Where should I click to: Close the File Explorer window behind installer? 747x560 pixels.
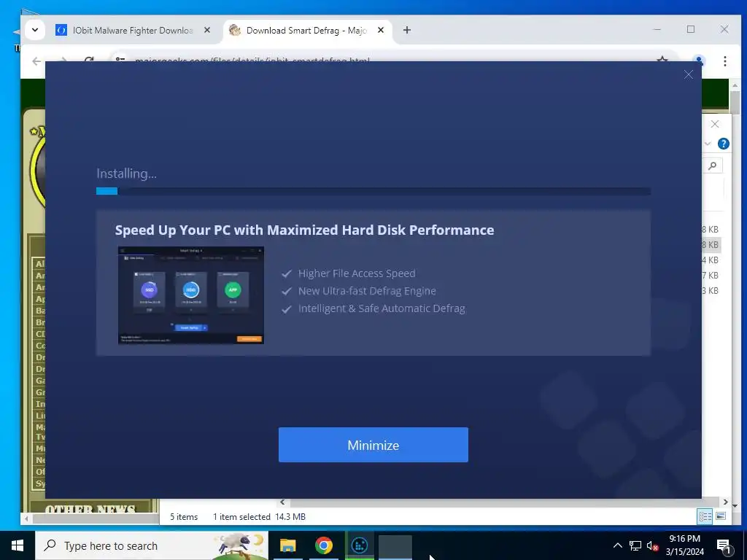[715, 124]
